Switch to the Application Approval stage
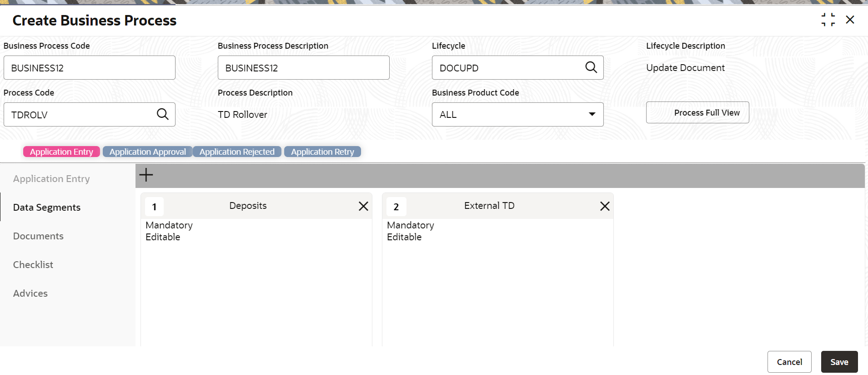Viewport: 868px width, 375px height. tap(147, 152)
